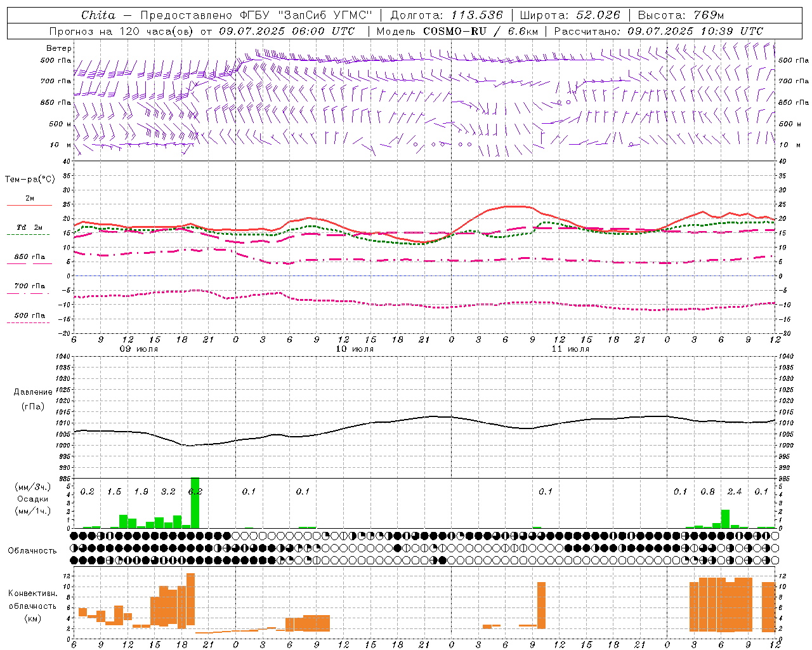Click the "Осадки" precipitation label
The height and width of the screenshot is (650, 812).
[x=33, y=499]
